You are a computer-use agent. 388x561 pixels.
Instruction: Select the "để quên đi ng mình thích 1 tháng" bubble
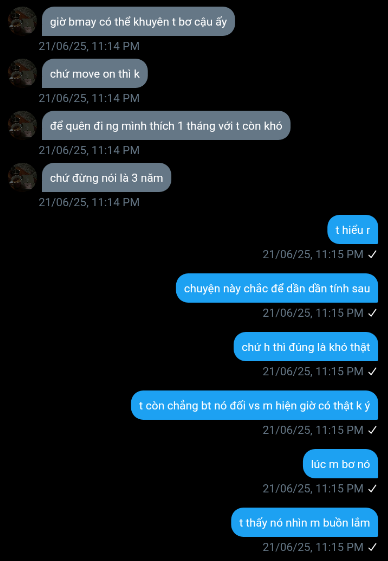pos(166,125)
